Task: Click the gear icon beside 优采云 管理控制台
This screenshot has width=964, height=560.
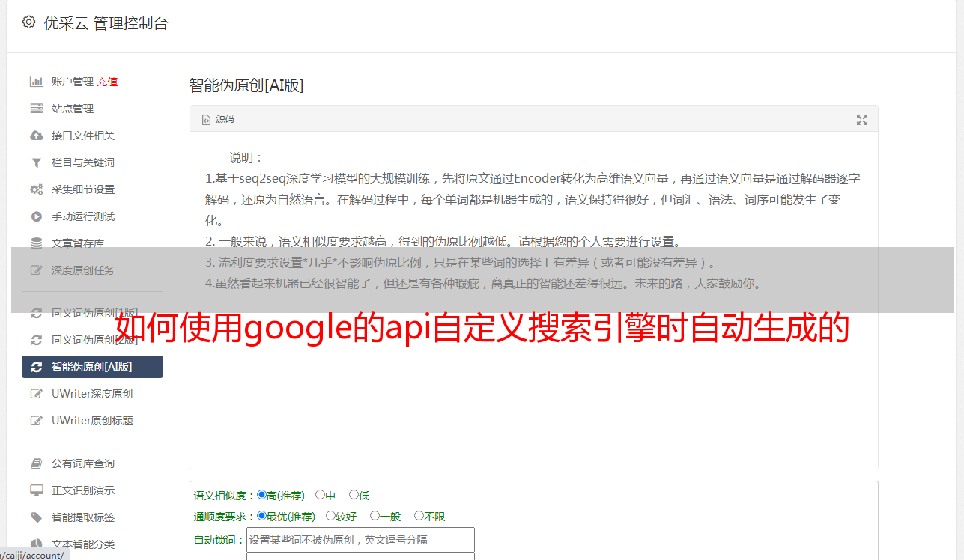Action: coord(28,22)
